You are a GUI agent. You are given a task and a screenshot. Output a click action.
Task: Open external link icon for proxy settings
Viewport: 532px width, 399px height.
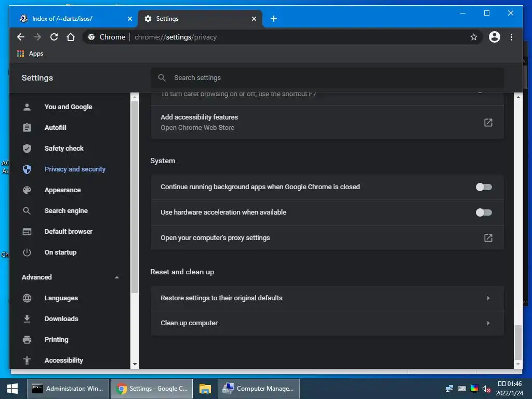coord(488,238)
